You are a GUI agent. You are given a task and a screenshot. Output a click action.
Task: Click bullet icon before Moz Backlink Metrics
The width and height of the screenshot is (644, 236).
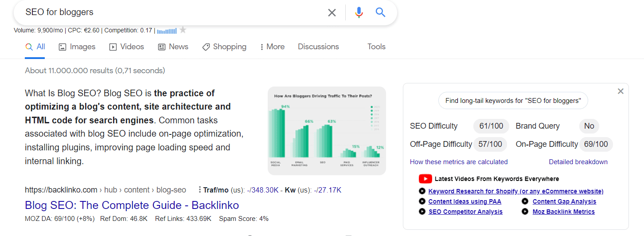[525, 212]
